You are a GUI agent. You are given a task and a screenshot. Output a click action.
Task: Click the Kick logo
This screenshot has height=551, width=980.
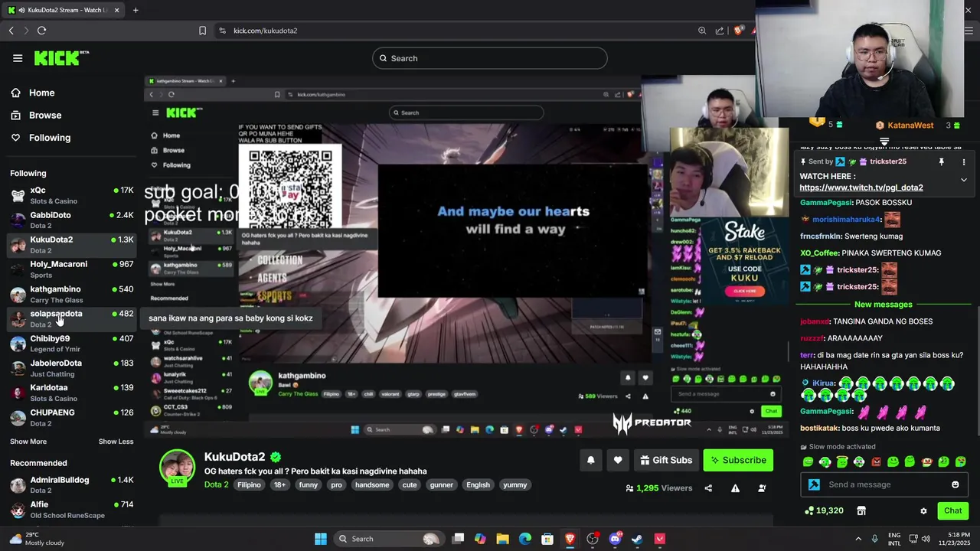click(61, 58)
